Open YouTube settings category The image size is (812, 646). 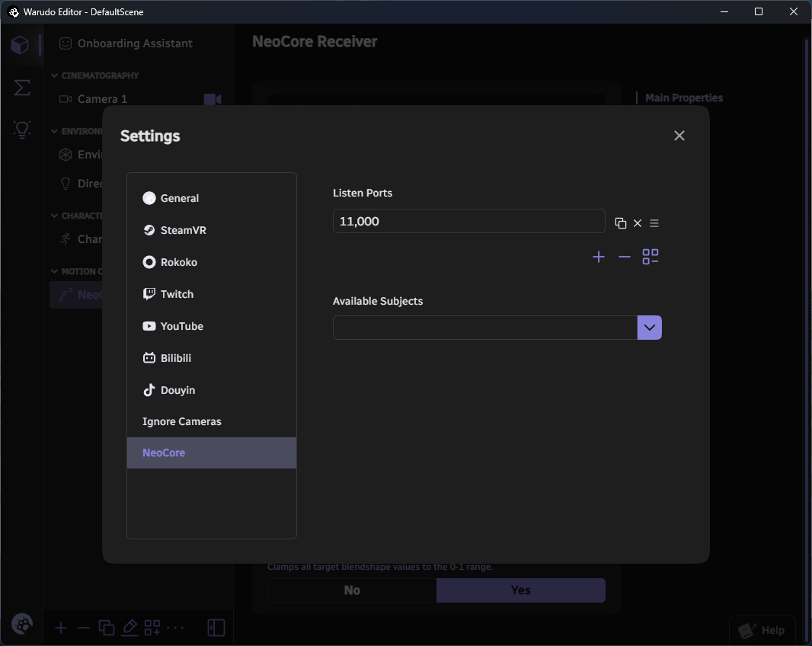211,326
